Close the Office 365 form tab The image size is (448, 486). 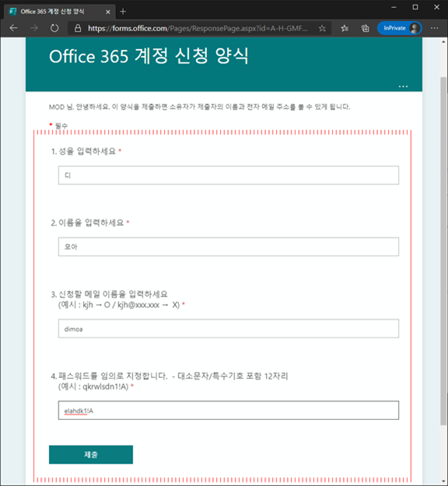pos(108,12)
